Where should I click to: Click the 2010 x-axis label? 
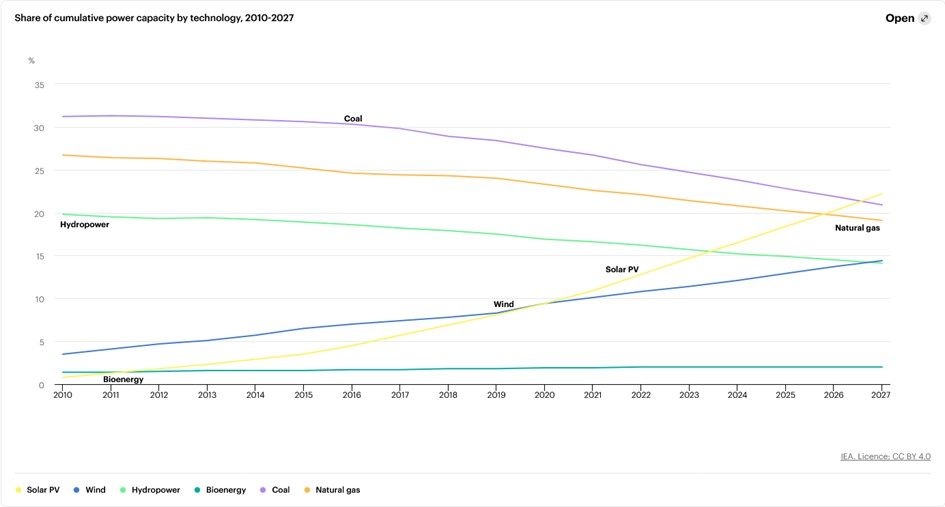[63, 395]
